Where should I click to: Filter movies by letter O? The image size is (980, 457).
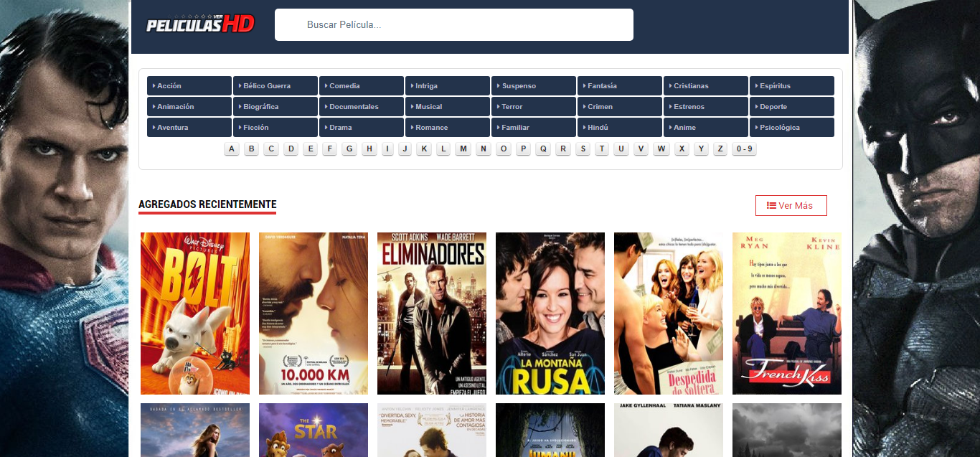pos(504,149)
